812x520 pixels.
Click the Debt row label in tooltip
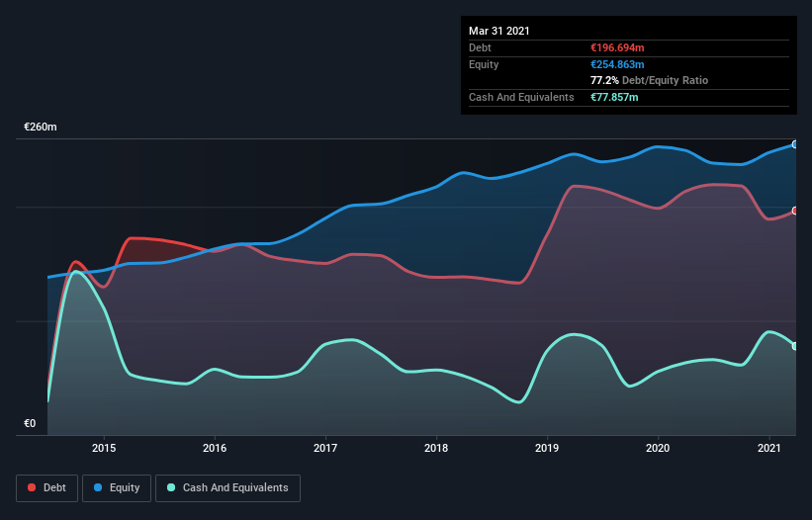coord(480,47)
